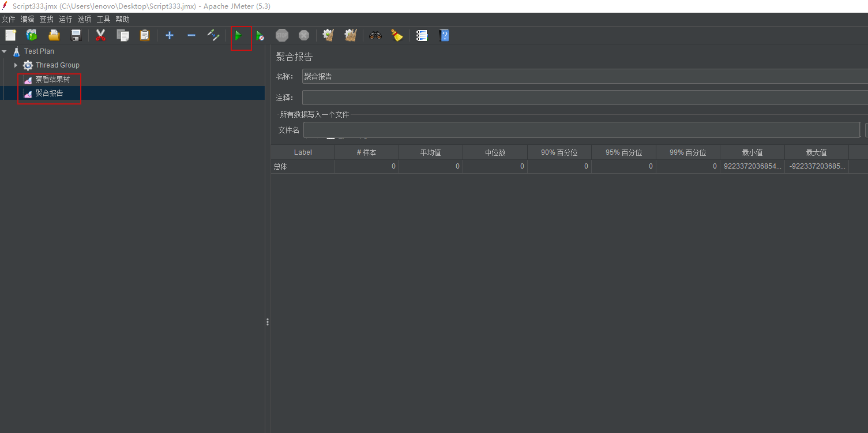Click the 察看结果树 listener icon
The image size is (868, 433).
(x=28, y=80)
